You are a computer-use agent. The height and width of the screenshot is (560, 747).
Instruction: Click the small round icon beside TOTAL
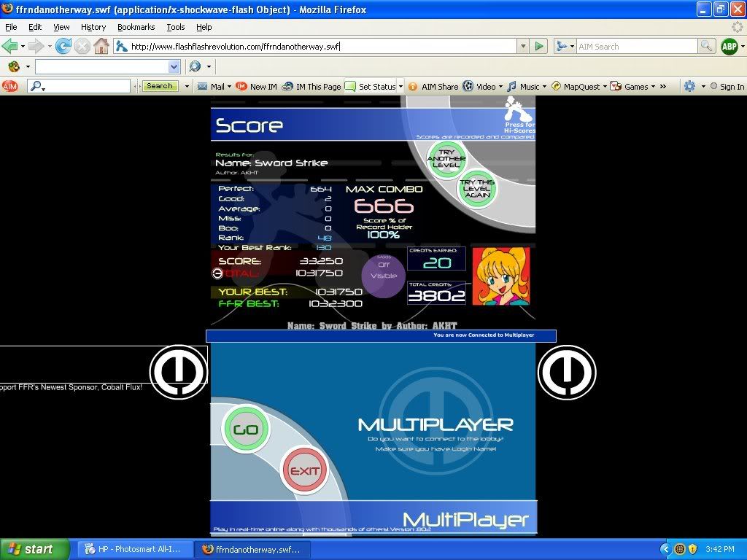tap(217, 273)
